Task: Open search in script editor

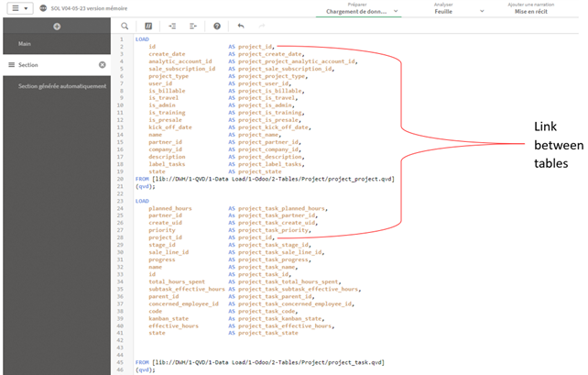Action: [125, 26]
